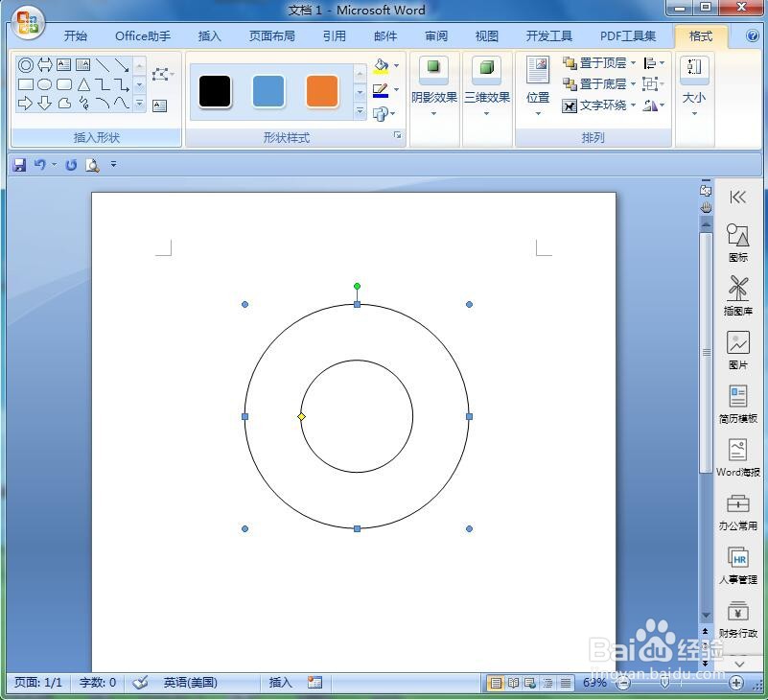
Task: Toggle the Full Screen Reading view button
Action: tap(513, 683)
